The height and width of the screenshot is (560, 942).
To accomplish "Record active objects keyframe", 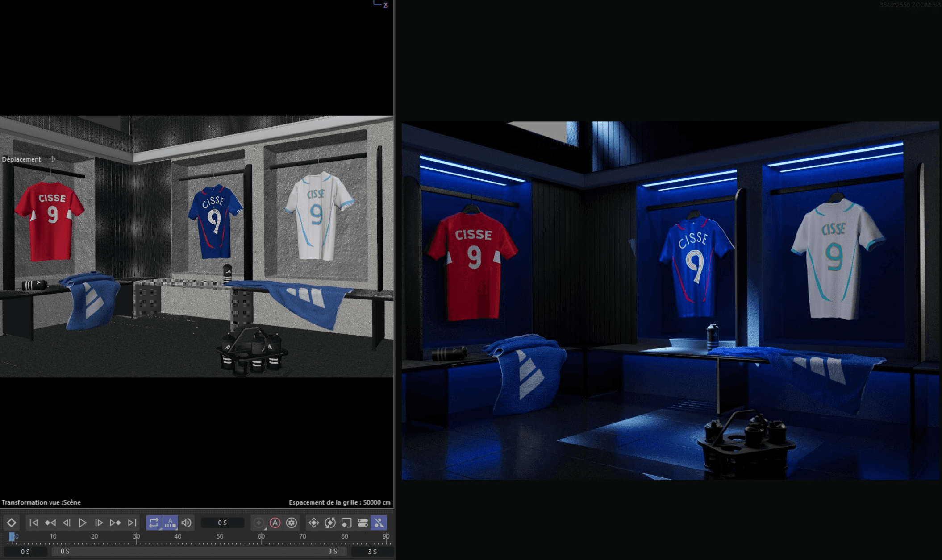I will (x=258, y=523).
